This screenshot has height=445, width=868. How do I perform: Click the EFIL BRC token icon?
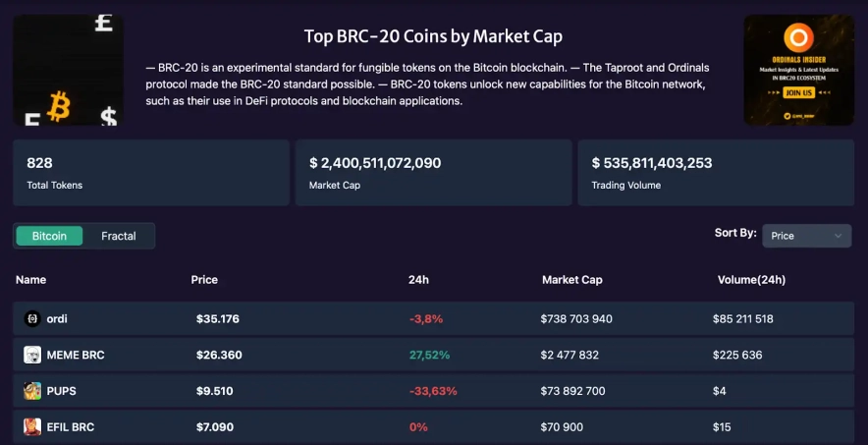[32, 426]
